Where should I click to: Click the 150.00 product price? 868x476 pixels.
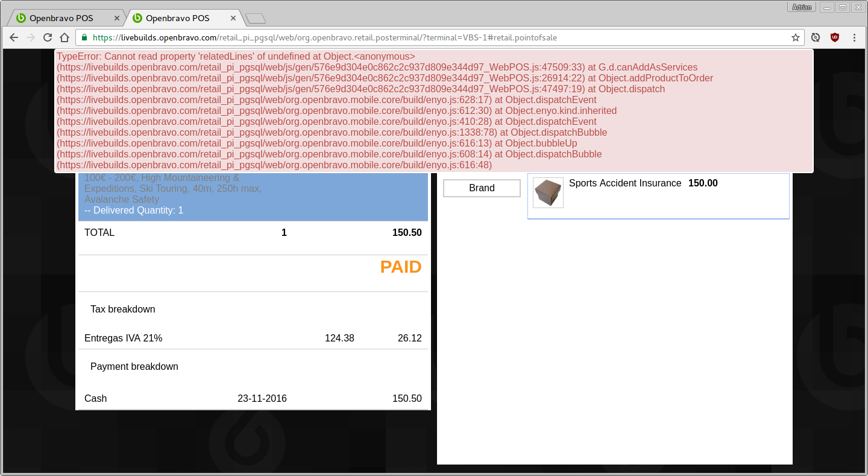(x=703, y=183)
